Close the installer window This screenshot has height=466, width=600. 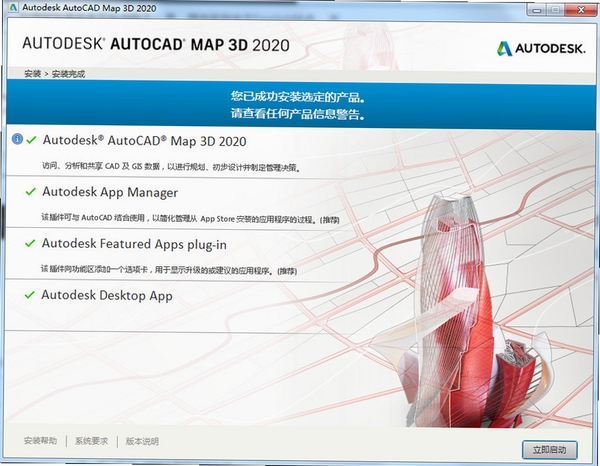pos(581,10)
